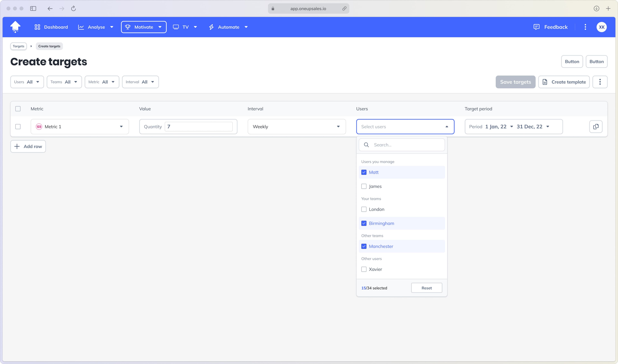The image size is (618, 364).
Task: Click Create template
Action: click(x=564, y=82)
